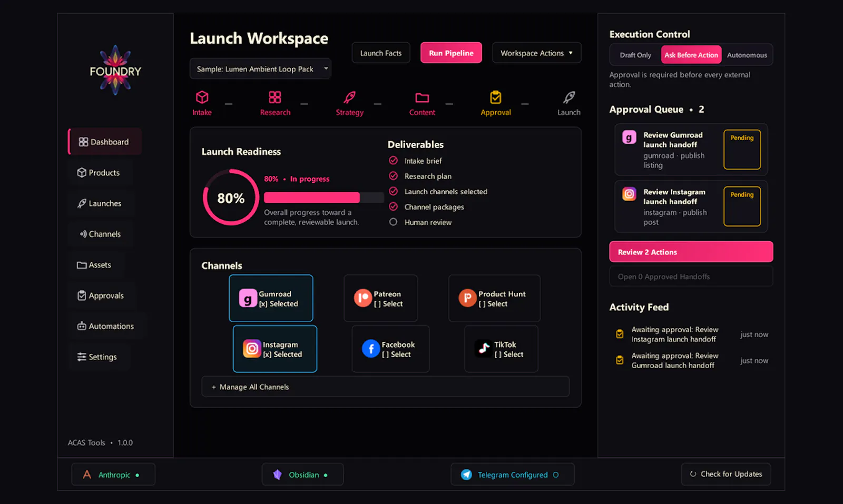The height and width of the screenshot is (504, 843).
Task: Open the Content folder pipeline icon
Action: (422, 97)
